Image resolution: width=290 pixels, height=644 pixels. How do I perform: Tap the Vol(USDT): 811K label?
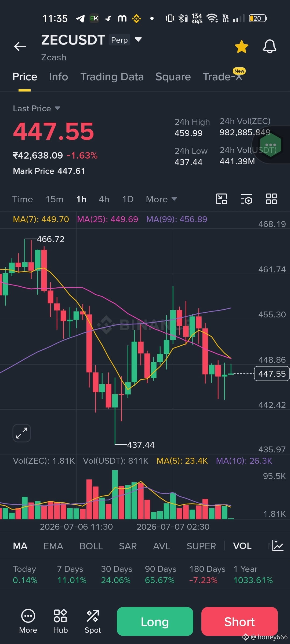click(115, 461)
